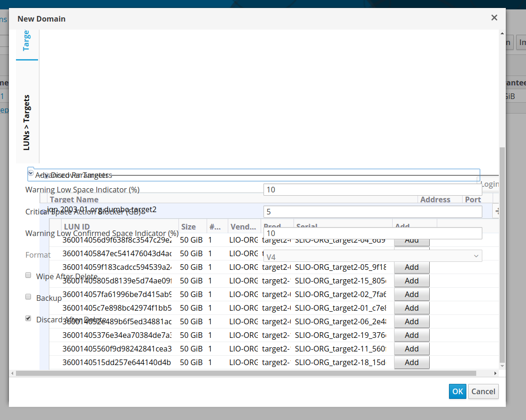The height and width of the screenshot is (420, 526).
Task: Check the Backup checkbox
Action: click(x=28, y=297)
